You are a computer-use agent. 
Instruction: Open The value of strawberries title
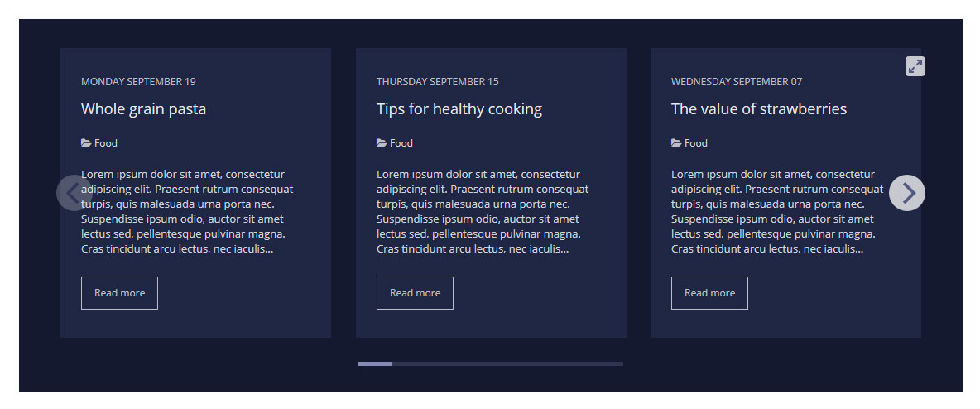pyautogui.click(x=758, y=109)
